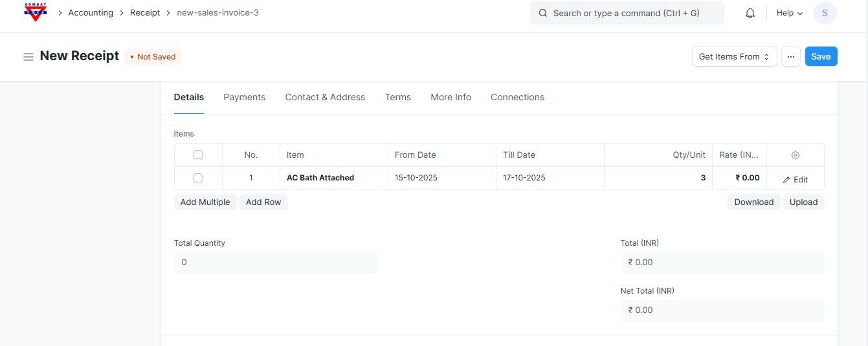The height and width of the screenshot is (346, 868).
Task: Open the Help dropdown menu
Action: [x=789, y=13]
